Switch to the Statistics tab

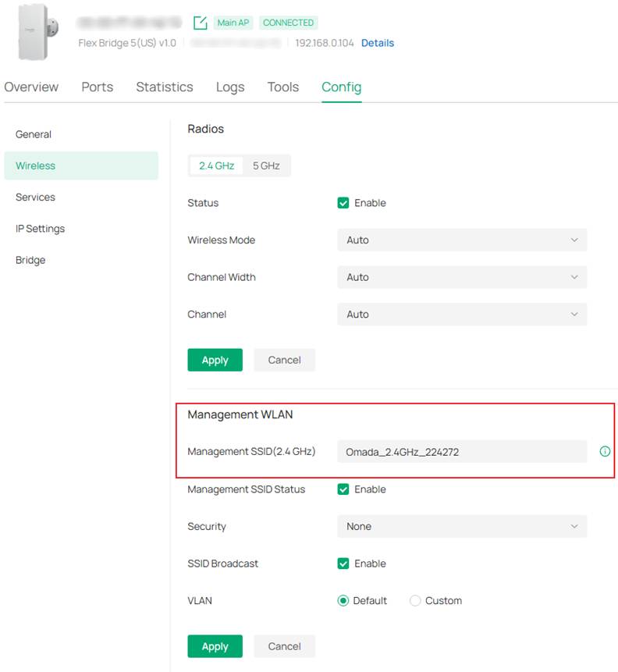(165, 87)
